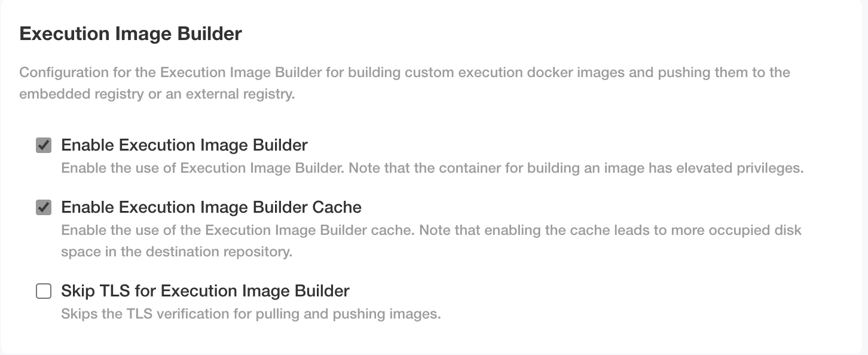Click the line "embedded registry or an external registry."

tap(157, 94)
